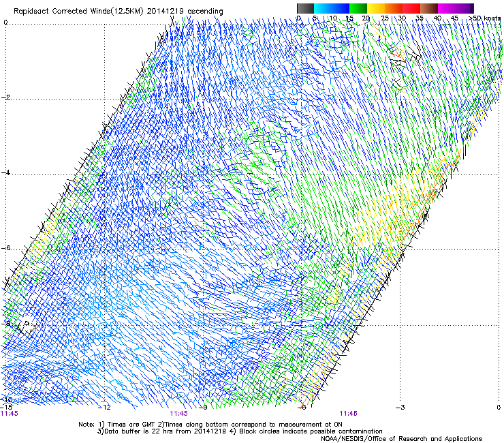Screen dimensions: 504x443
Task: Click the 'NOAA/NESDIS/Office of Research and Applications' credit
Action: click(x=401, y=439)
